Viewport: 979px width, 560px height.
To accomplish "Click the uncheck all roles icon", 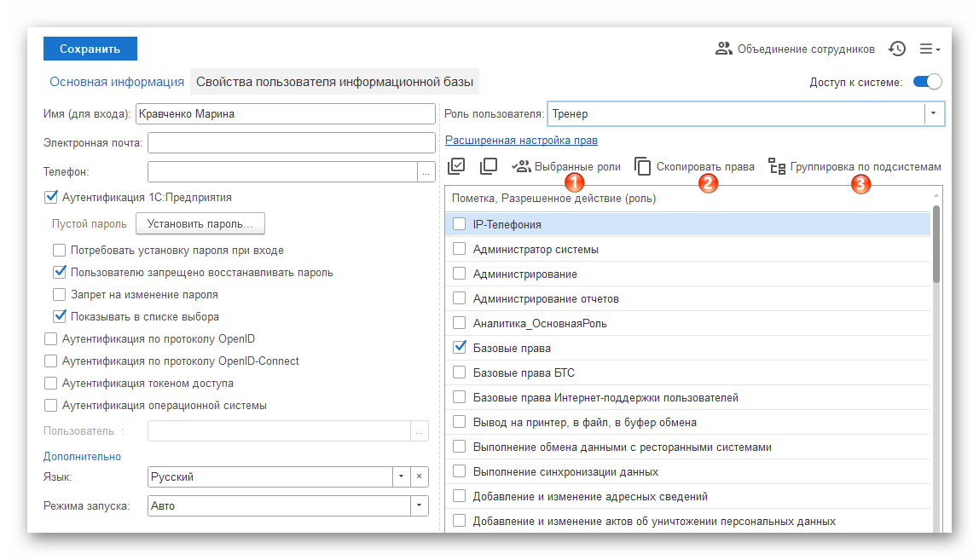I will pyautogui.click(x=489, y=167).
